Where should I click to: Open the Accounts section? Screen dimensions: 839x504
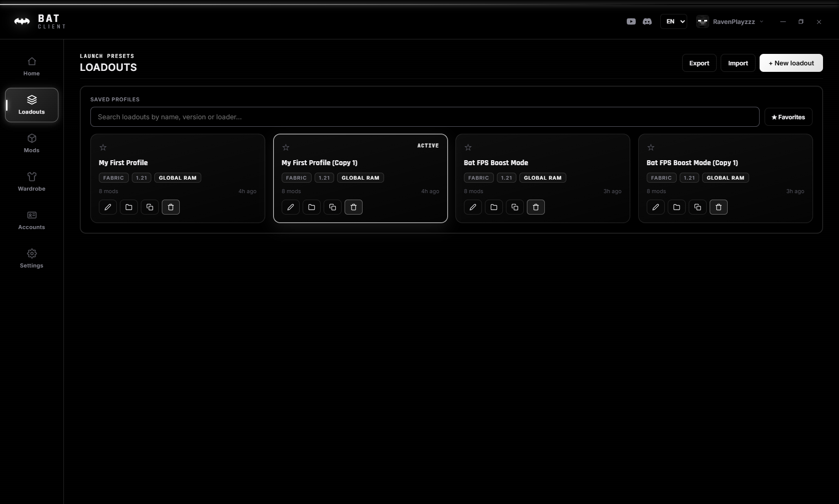point(31,221)
